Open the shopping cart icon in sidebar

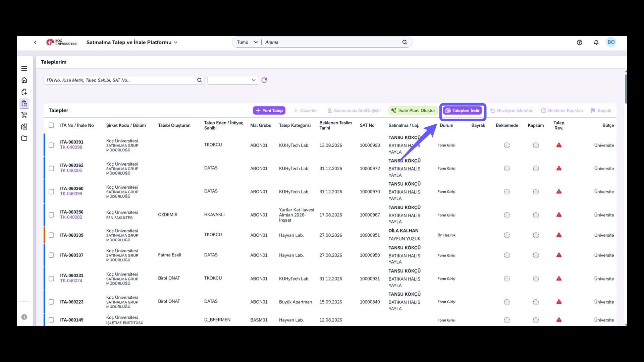click(24, 115)
